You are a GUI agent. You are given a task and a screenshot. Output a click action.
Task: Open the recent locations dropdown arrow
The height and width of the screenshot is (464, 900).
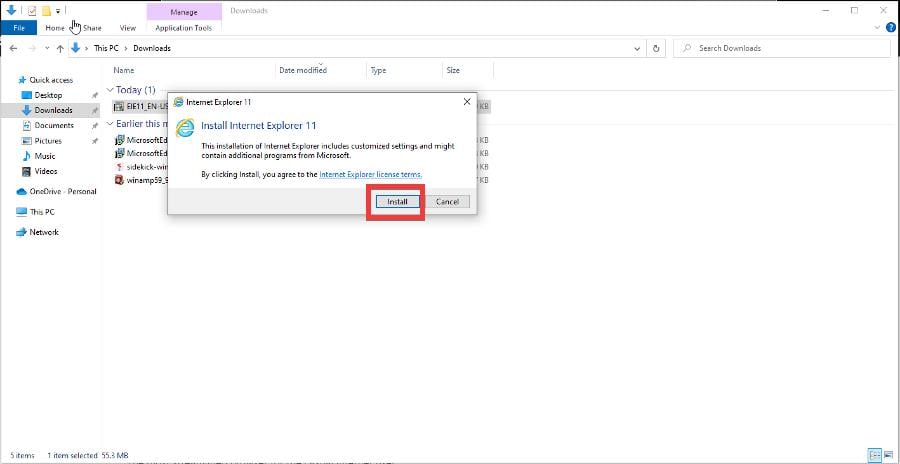click(x=47, y=49)
